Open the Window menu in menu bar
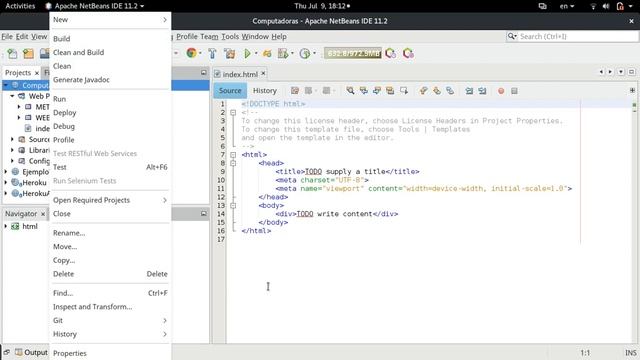 pos(255,36)
